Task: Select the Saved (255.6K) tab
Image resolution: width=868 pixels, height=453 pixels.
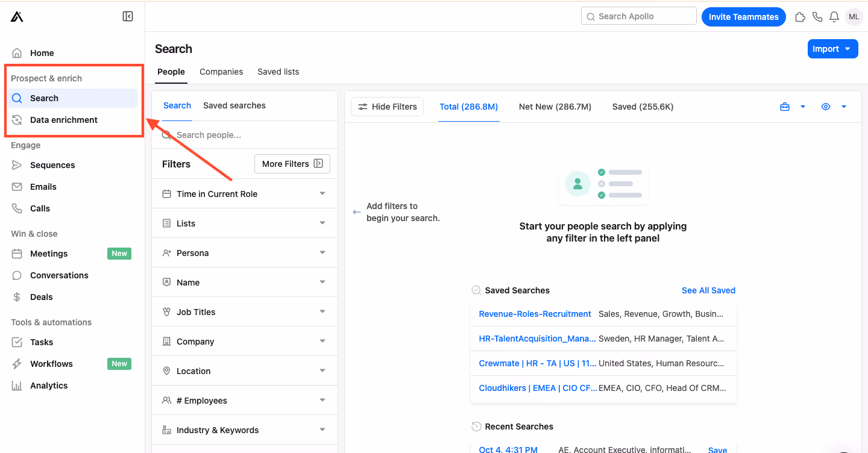Action: (x=643, y=107)
